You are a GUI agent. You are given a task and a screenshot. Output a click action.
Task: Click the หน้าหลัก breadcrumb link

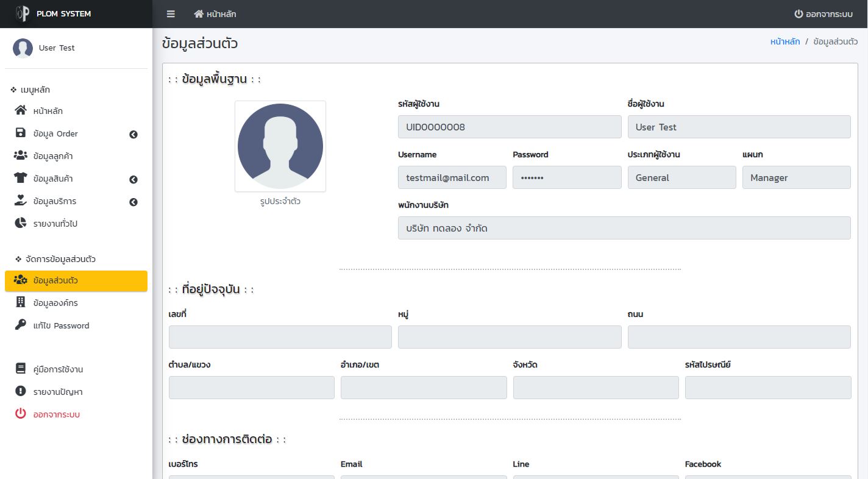[785, 42]
